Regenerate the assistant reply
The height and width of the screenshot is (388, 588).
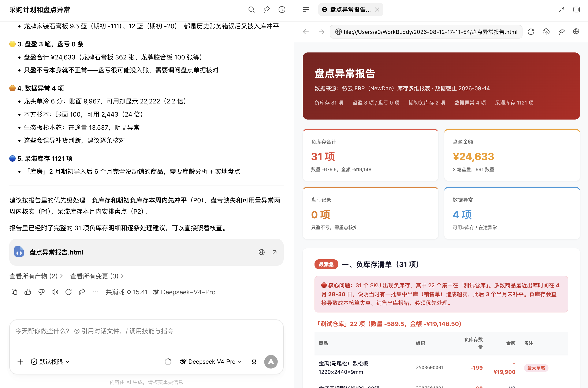(x=68, y=292)
